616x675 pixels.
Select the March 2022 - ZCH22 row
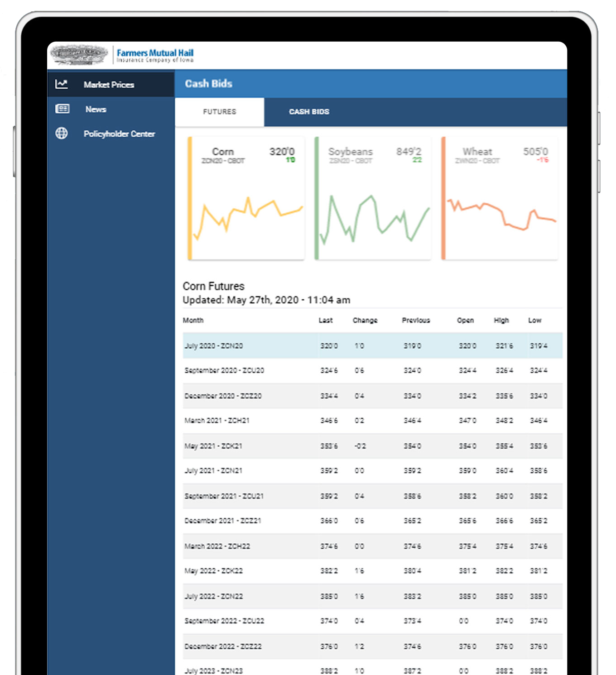pos(373,546)
